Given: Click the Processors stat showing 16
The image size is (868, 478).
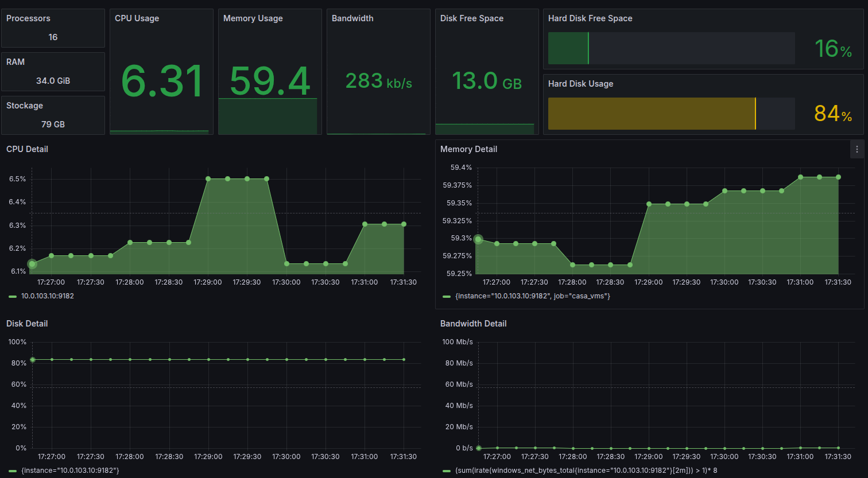Looking at the screenshot, I should point(53,37).
